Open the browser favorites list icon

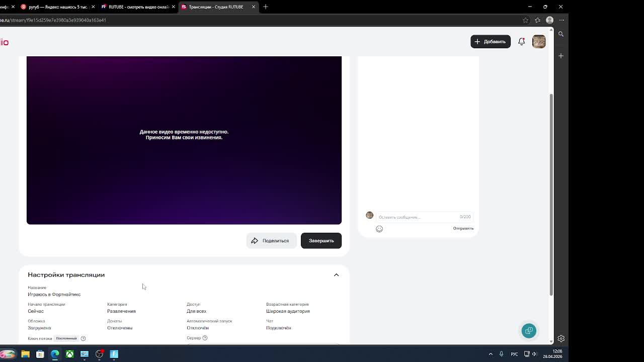(538, 20)
